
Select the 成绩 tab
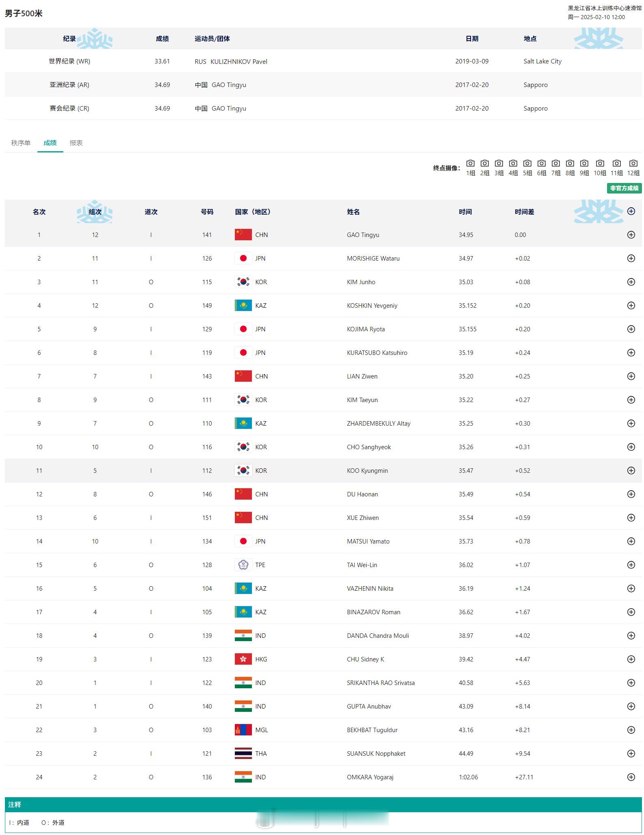click(50, 143)
